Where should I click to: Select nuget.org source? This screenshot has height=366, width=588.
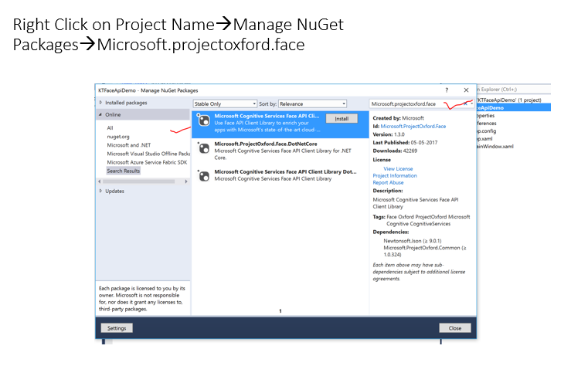[118, 137]
